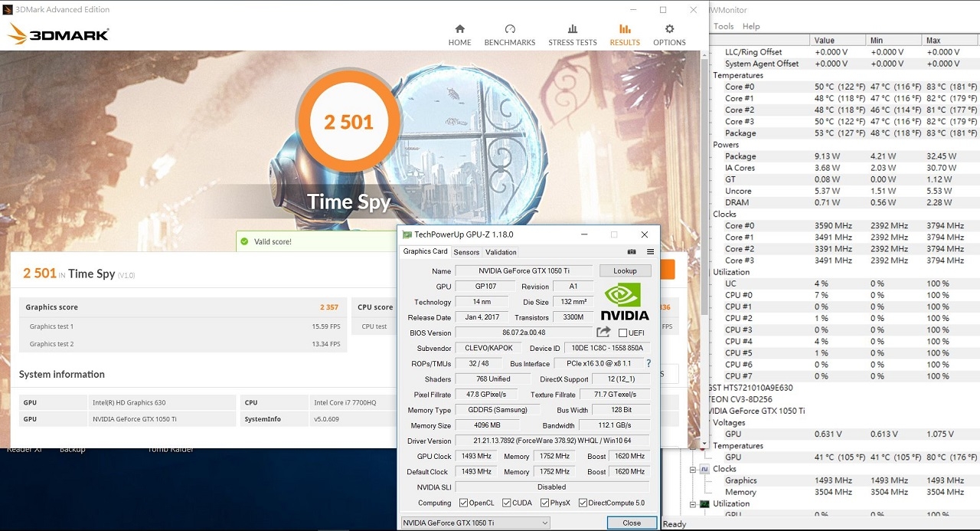
Task: Select the Core #0 temperature row
Action: (x=844, y=87)
